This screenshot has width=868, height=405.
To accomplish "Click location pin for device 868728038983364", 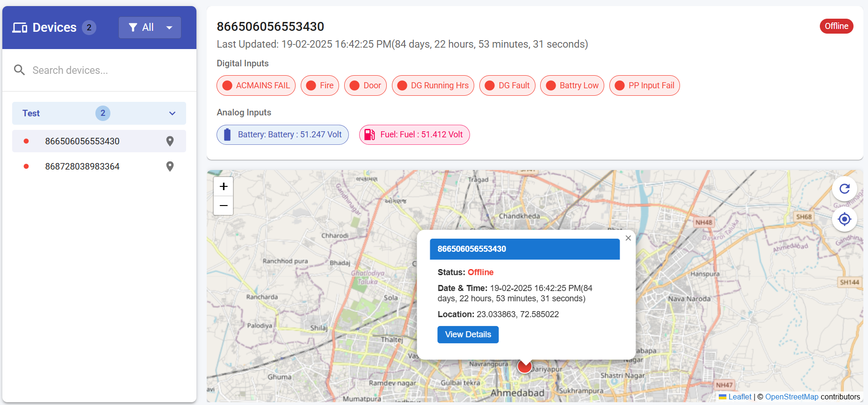I will (x=170, y=166).
